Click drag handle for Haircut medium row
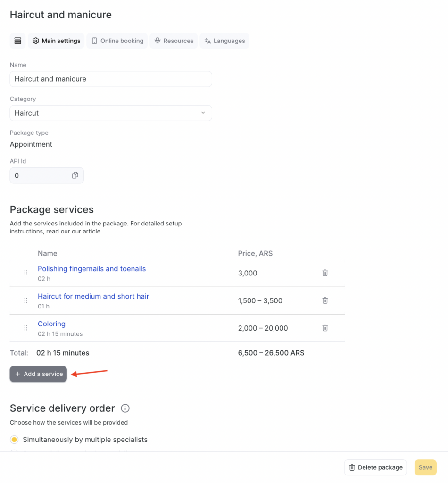448x483 pixels. pyautogui.click(x=26, y=300)
